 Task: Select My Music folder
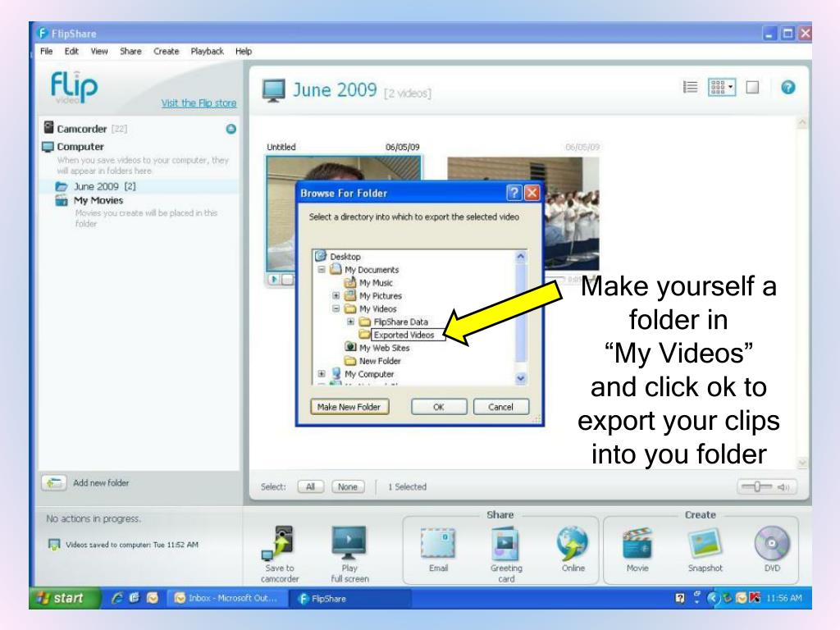click(375, 283)
